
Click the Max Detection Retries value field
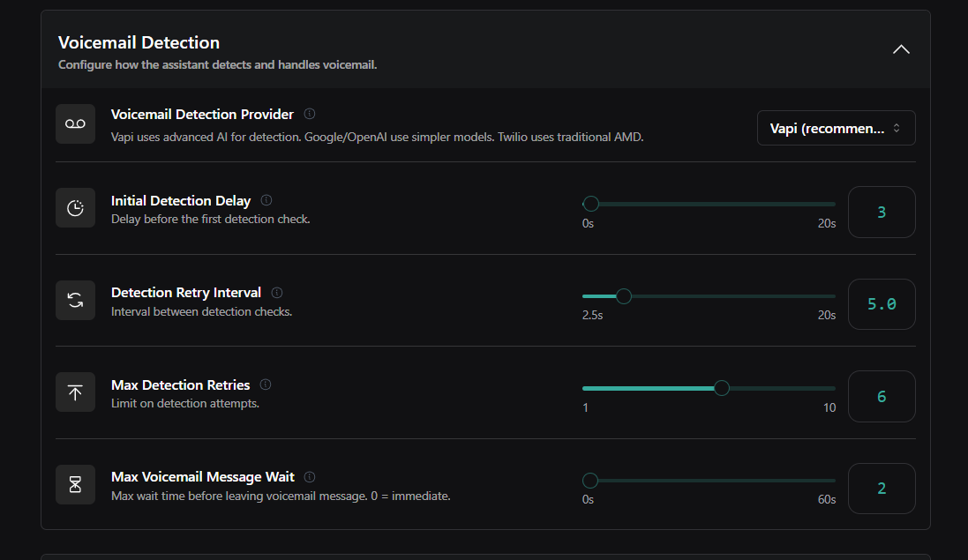pos(881,397)
